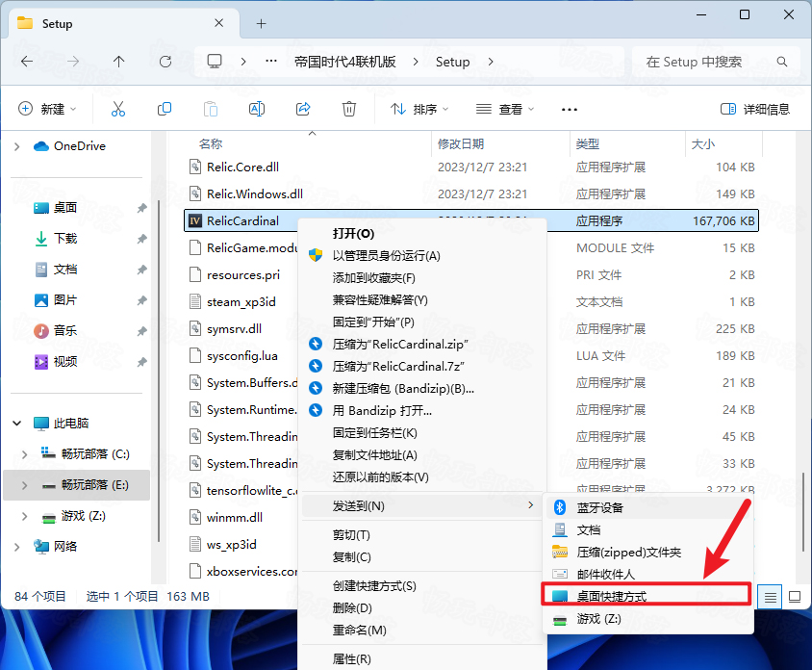This screenshot has width=812, height=670.
Task: Collapse the 此电脑 tree node
Action: point(16,424)
